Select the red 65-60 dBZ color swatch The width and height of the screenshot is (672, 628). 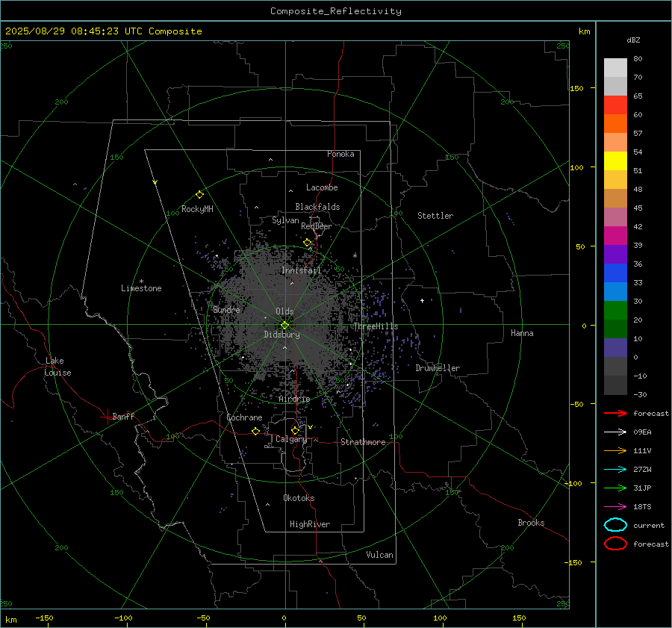pyautogui.click(x=615, y=105)
